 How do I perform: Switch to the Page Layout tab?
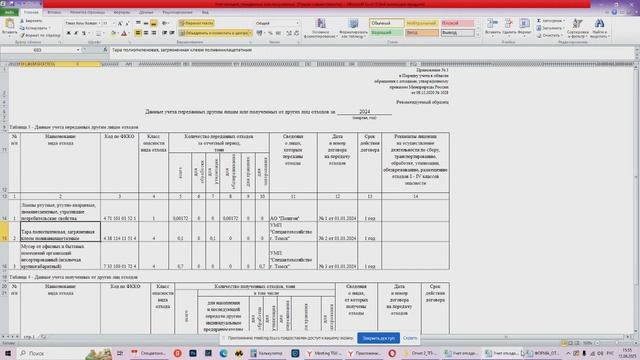click(x=87, y=12)
